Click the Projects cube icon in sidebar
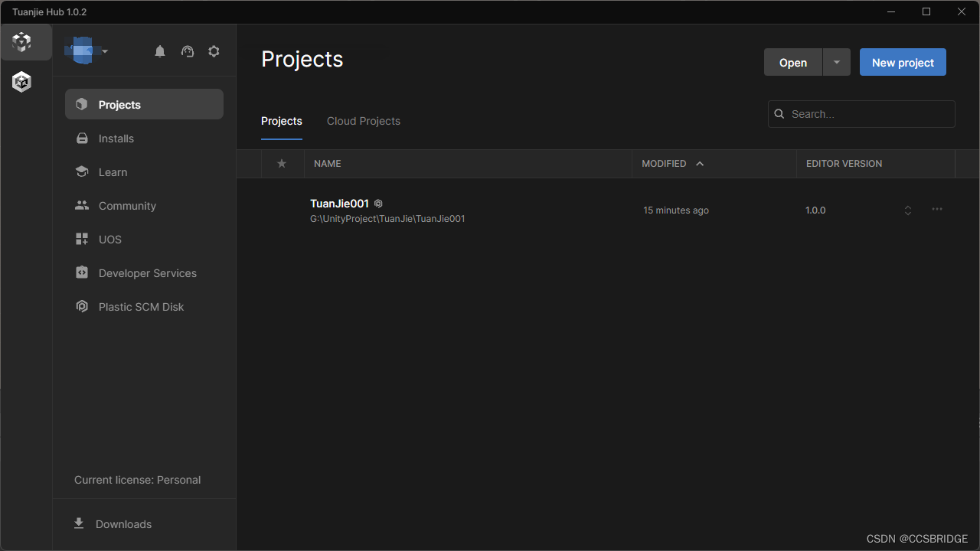The width and height of the screenshot is (980, 551). pos(82,104)
